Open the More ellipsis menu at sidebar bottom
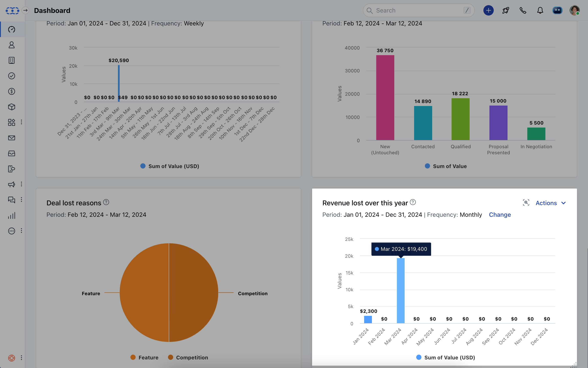 coord(12,231)
